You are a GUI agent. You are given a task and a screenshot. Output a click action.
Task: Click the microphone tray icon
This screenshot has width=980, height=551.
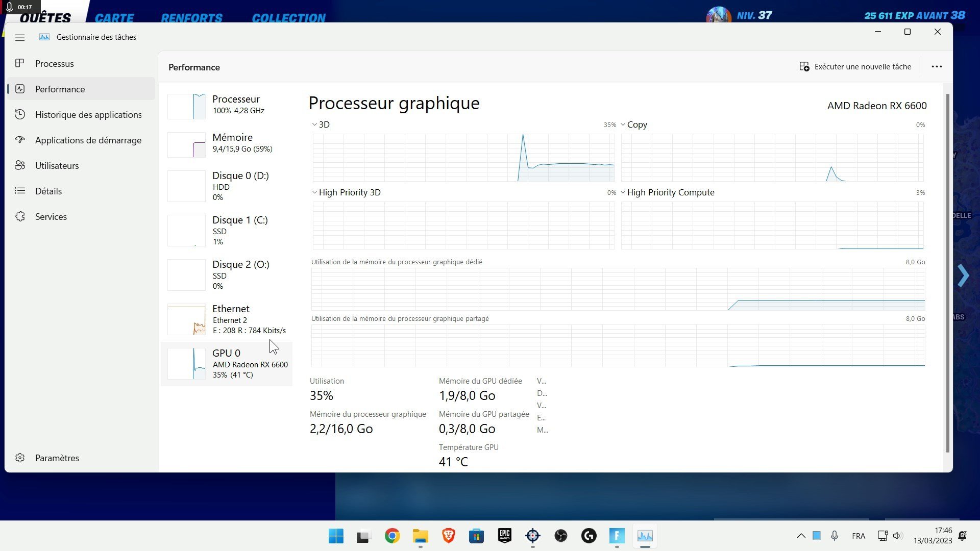tap(834, 536)
